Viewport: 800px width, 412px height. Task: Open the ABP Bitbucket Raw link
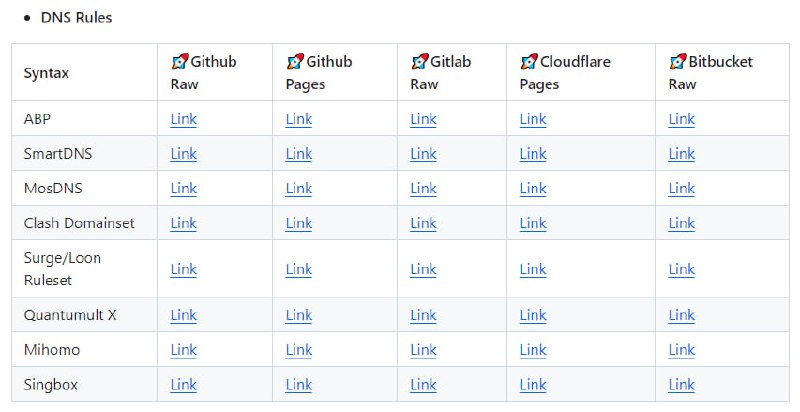(x=682, y=119)
